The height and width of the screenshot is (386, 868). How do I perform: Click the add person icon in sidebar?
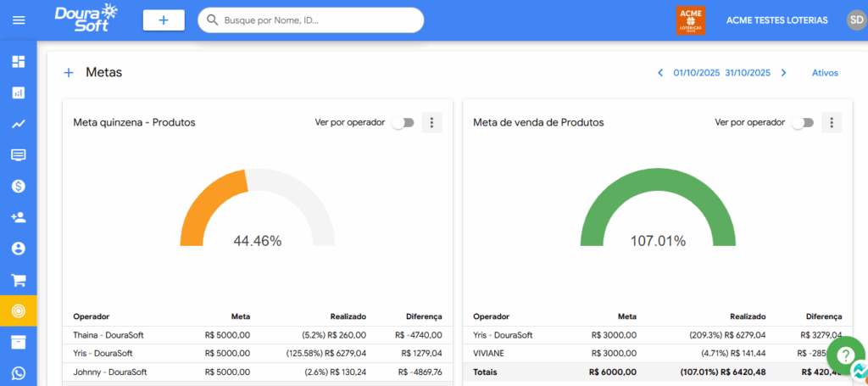(19, 217)
